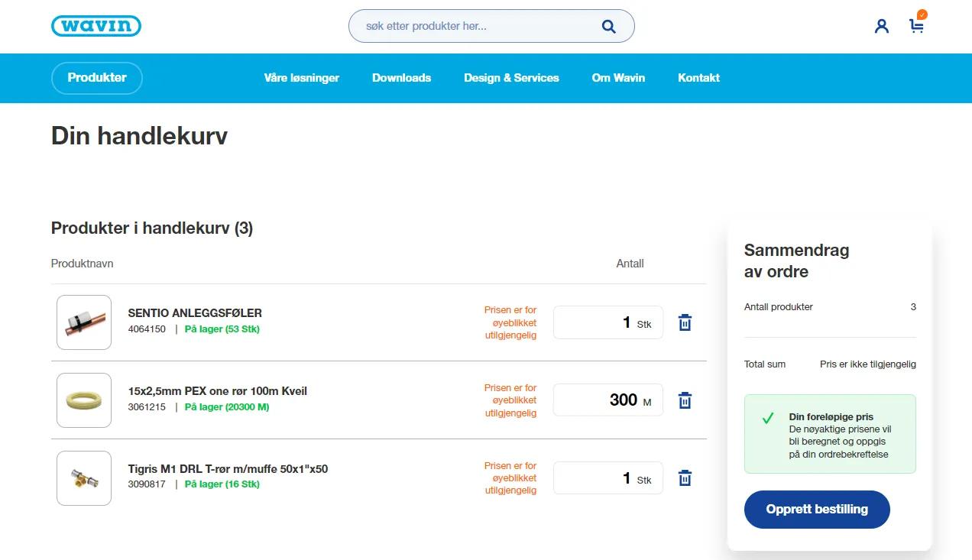Click stock status På lager (20300 M)

227,407
